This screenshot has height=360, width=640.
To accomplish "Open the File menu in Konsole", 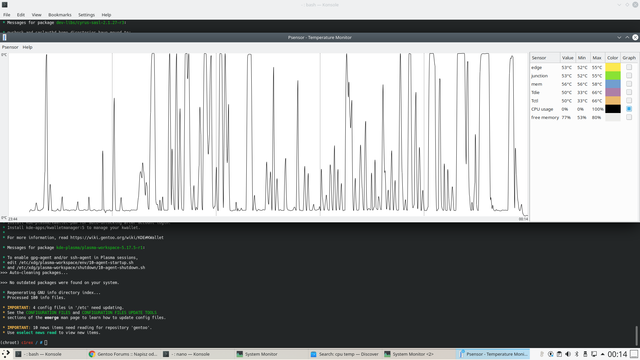I will coord(7,15).
